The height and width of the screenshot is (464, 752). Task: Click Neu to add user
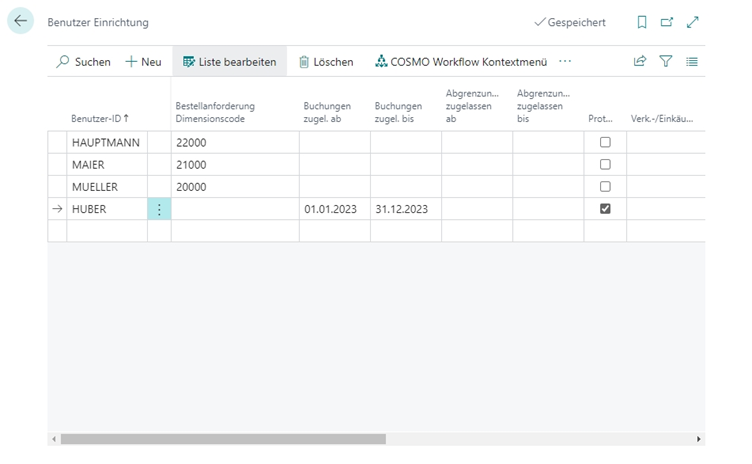(x=143, y=62)
